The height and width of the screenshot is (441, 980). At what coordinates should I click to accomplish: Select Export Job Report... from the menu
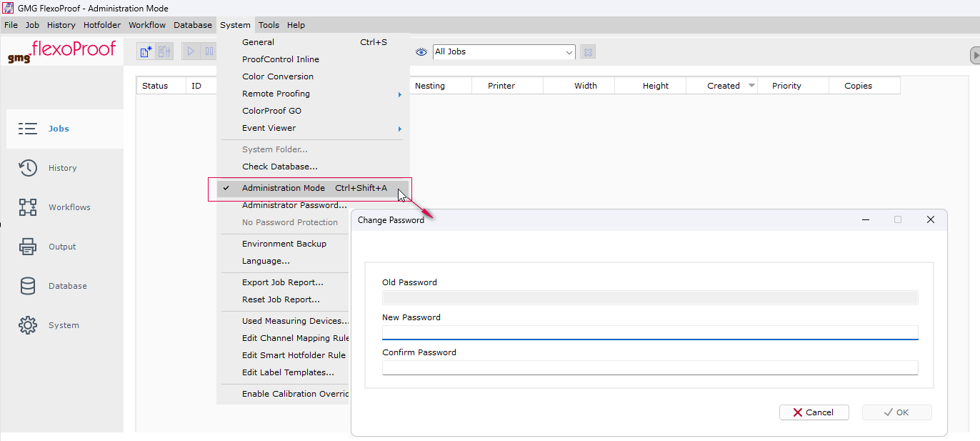pos(284,282)
